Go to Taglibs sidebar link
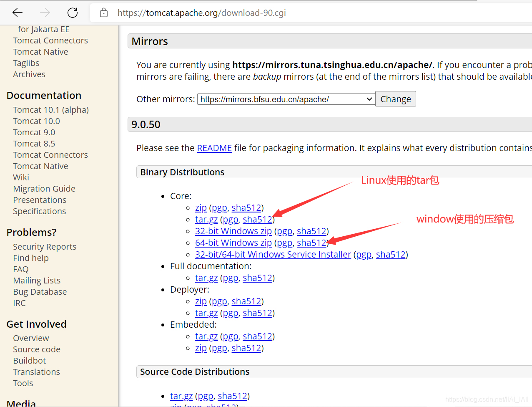This screenshot has width=532, height=407. click(26, 63)
